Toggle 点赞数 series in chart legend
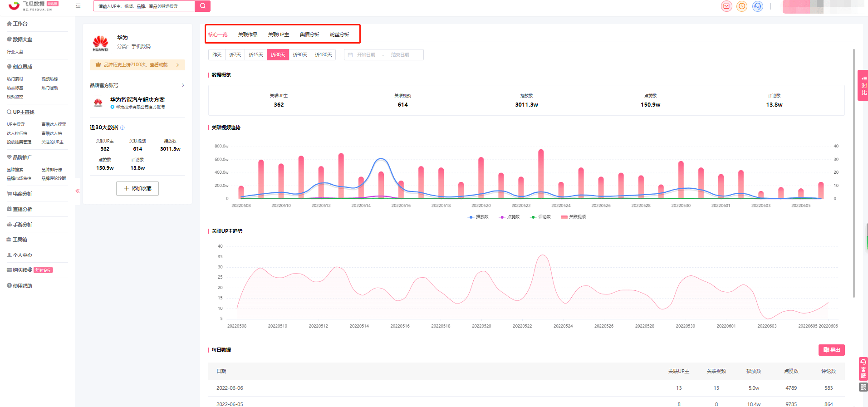Screen dimensions: 868x407 509,217
